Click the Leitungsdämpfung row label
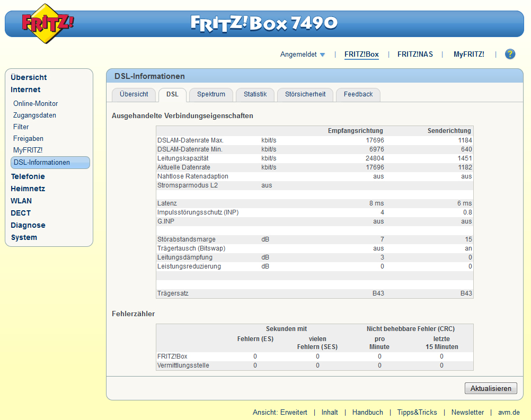531x420 pixels. tap(185, 257)
